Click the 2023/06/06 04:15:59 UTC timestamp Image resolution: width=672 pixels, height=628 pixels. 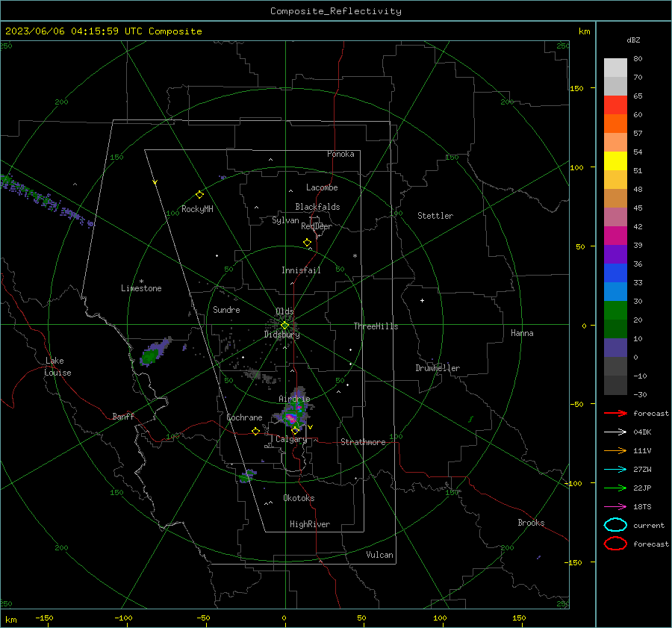[103, 31]
